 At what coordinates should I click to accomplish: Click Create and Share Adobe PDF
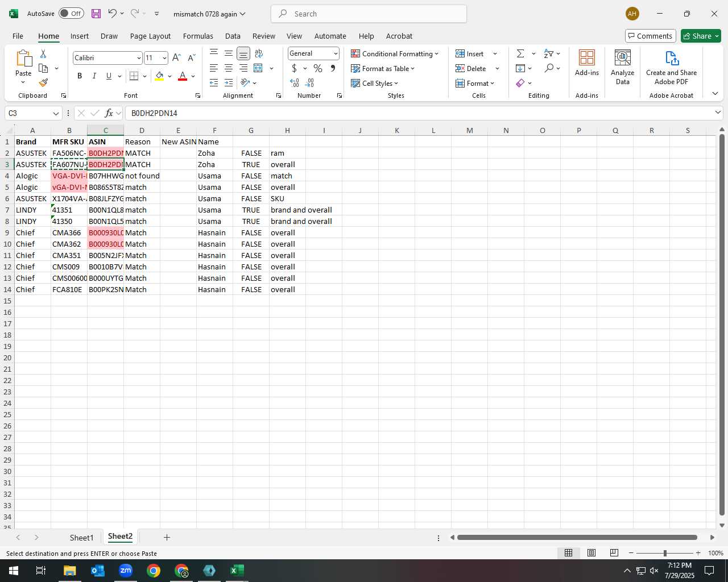point(671,67)
